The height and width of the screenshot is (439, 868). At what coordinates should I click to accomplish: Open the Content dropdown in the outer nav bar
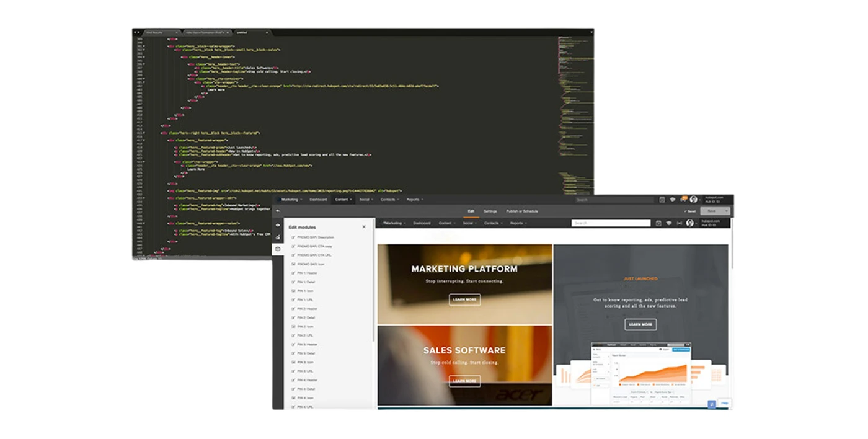tap(343, 200)
